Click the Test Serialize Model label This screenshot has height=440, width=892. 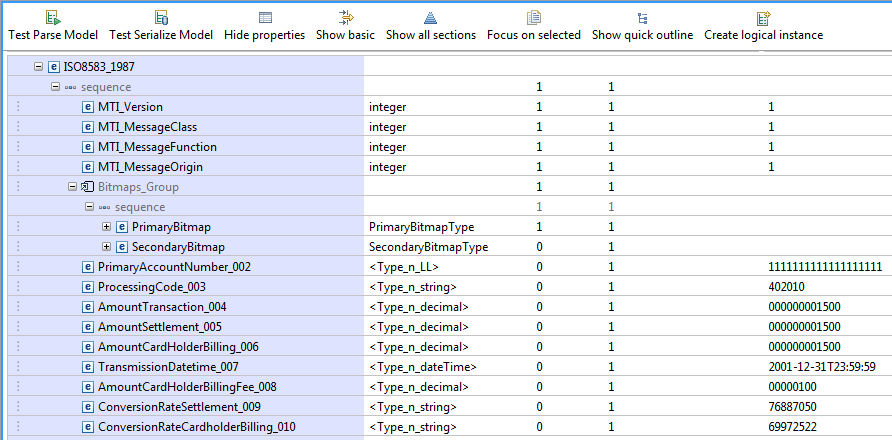point(161,35)
